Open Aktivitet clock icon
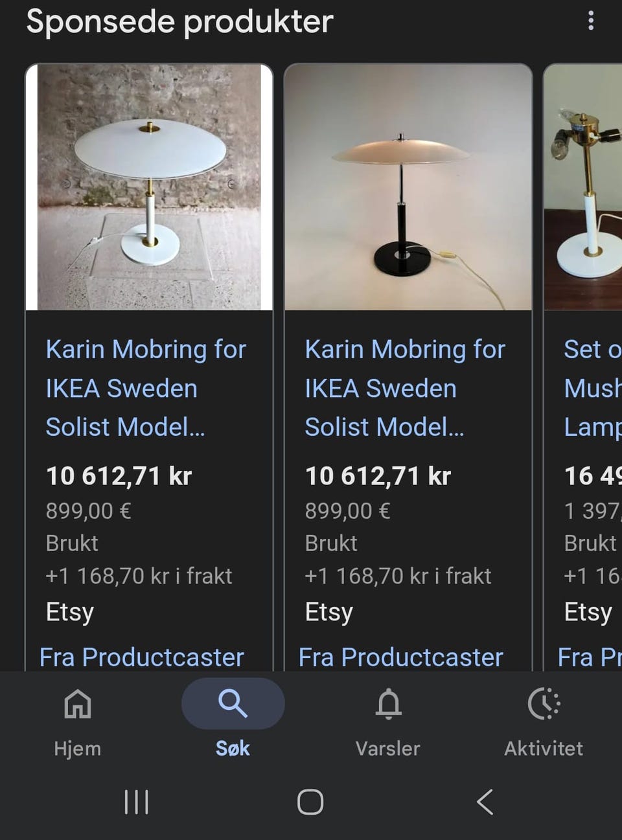 click(544, 704)
